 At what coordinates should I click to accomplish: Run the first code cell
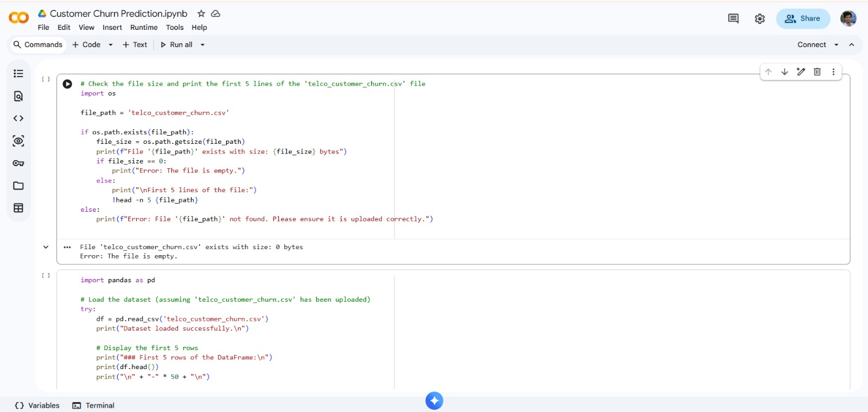coord(67,84)
